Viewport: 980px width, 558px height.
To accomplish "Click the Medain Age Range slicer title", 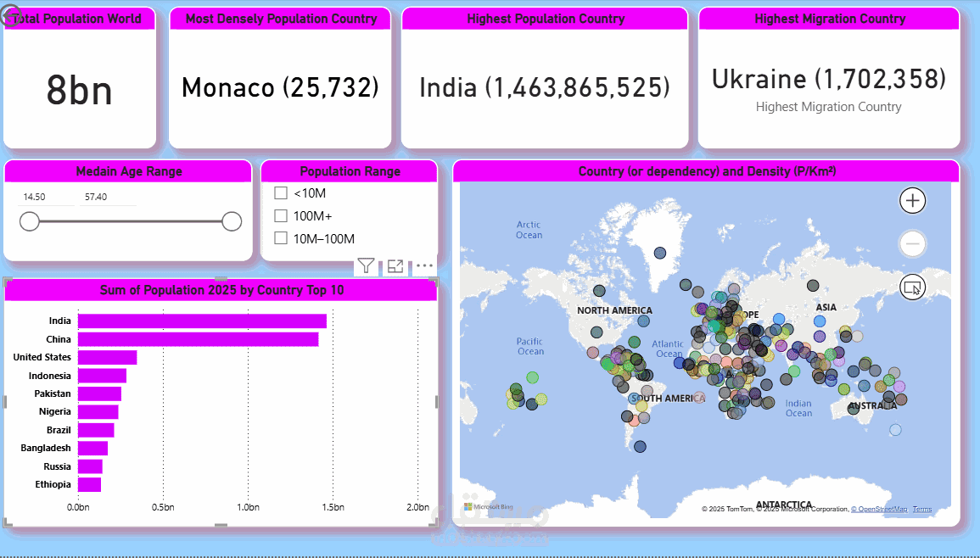I will 129,171.
